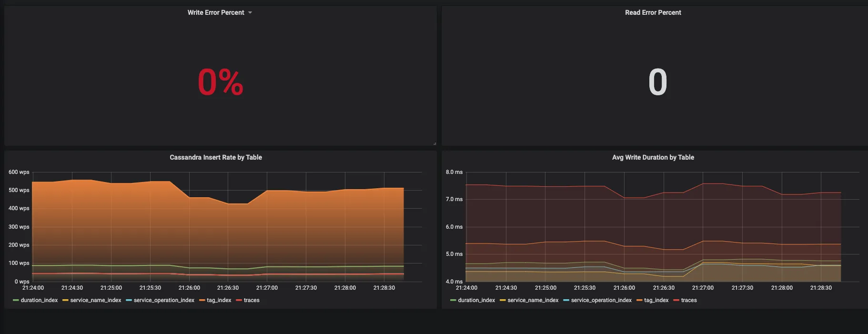Click yellow service_name_index swatch in Write Duration legend
Image resolution: width=868 pixels, height=334 pixels.
(503, 300)
